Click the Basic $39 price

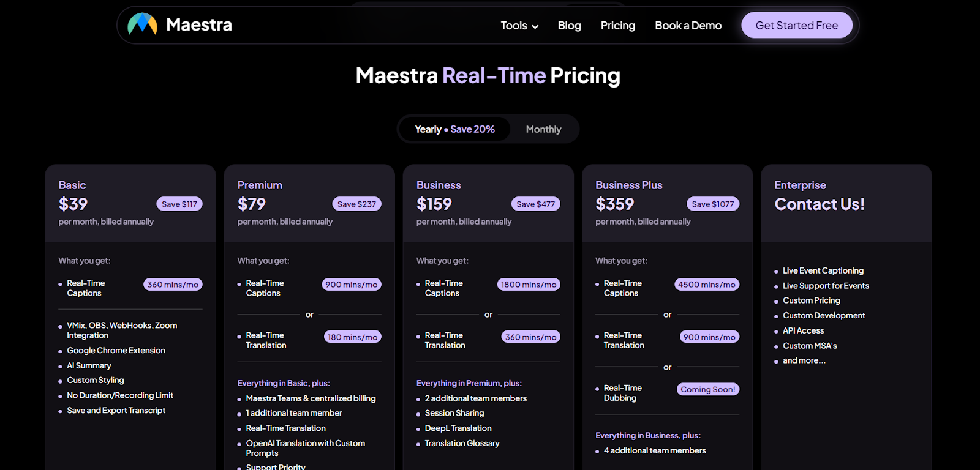click(x=73, y=204)
